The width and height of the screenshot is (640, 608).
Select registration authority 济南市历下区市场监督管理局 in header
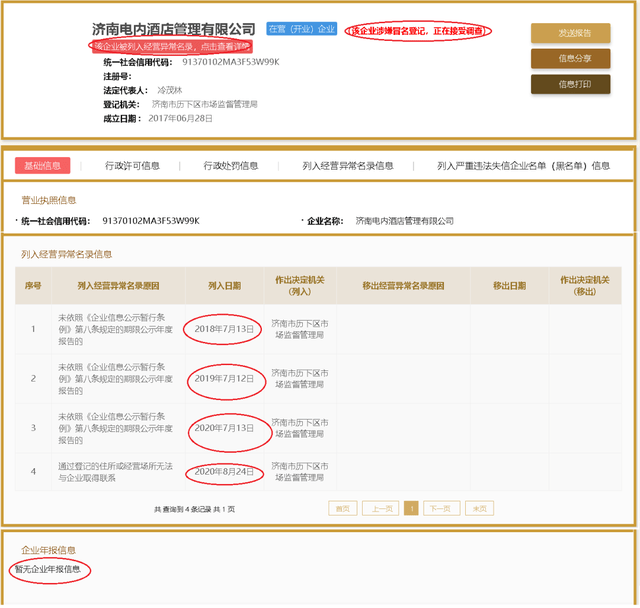tap(204, 104)
